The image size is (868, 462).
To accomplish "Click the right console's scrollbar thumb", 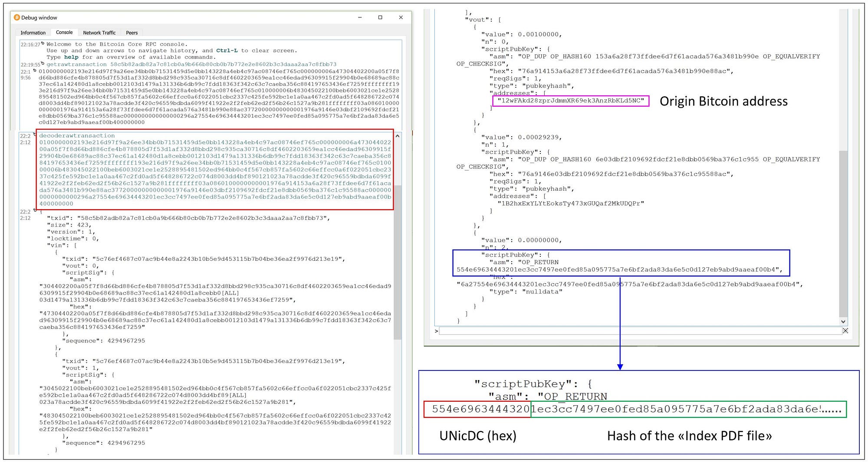I will click(843, 234).
